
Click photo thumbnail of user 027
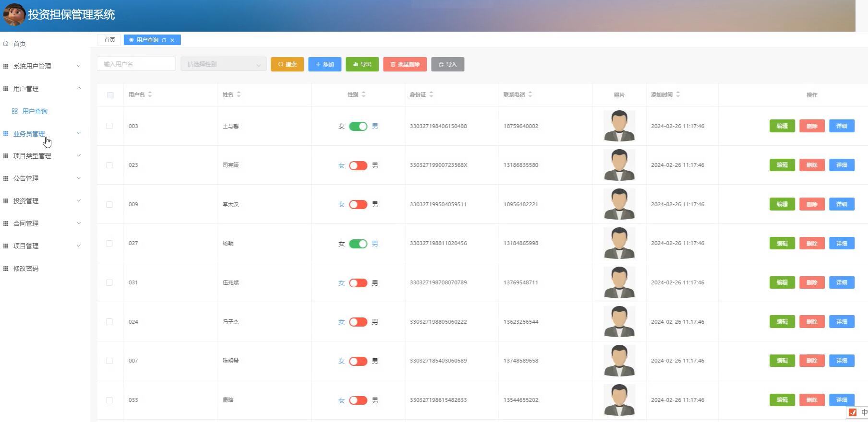point(619,243)
